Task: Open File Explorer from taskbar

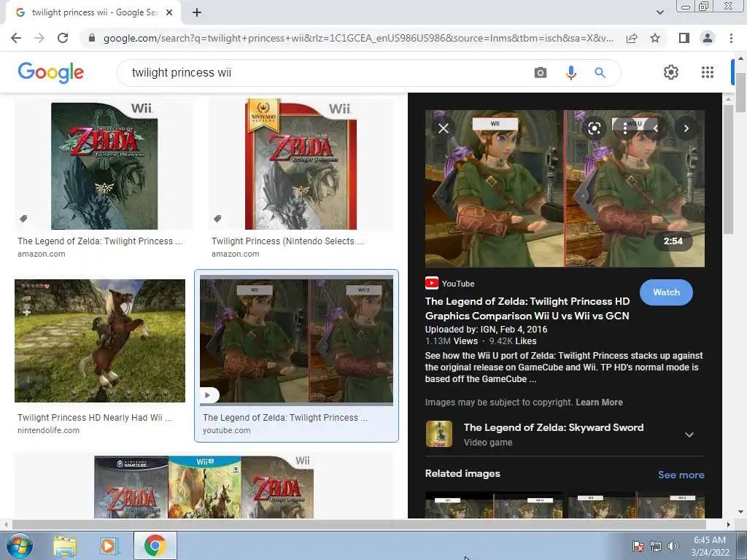Action: [x=65, y=545]
